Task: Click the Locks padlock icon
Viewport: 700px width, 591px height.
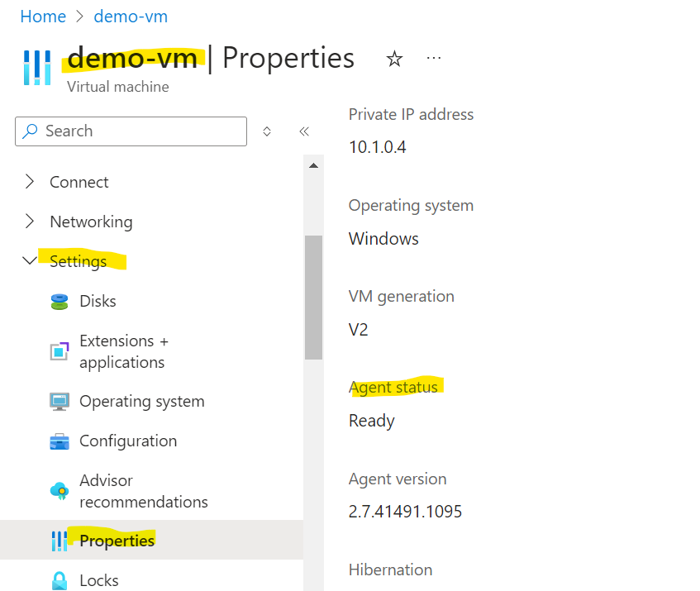Action: pyautogui.click(x=58, y=579)
